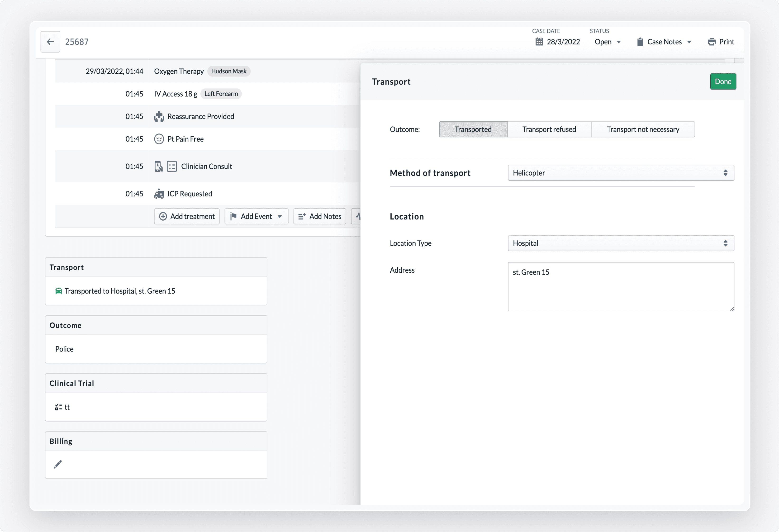Click the flag icon on Add Event
The width and height of the screenshot is (779, 532).
tap(234, 216)
